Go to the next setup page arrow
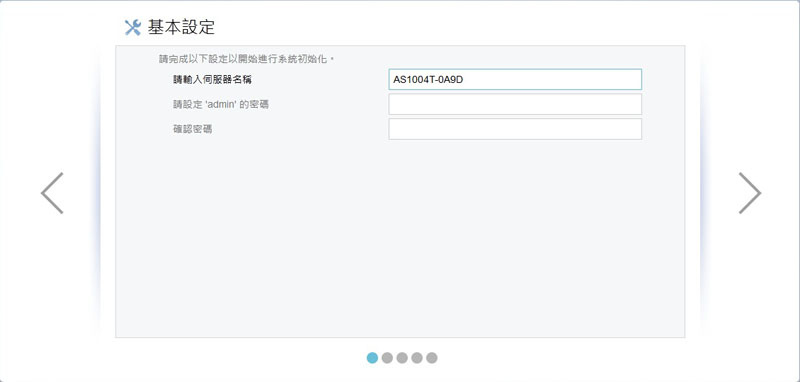 point(749,193)
